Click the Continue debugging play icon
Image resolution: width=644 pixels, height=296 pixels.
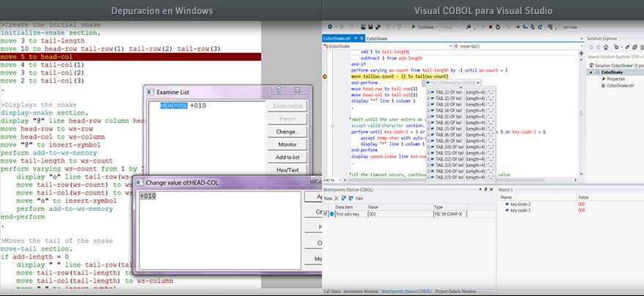pyautogui.click(x=414, y=26)
